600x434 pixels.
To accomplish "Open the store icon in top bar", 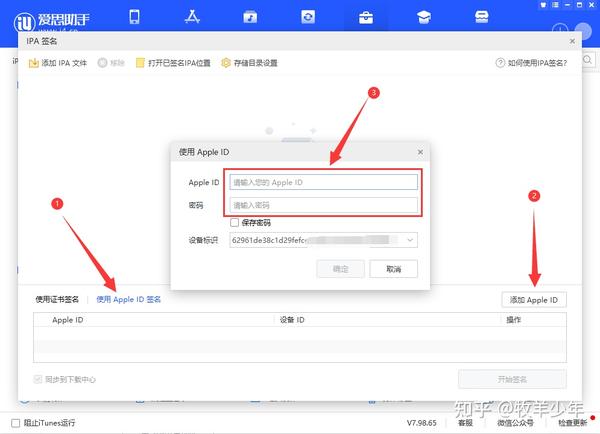I will (481, 17).
